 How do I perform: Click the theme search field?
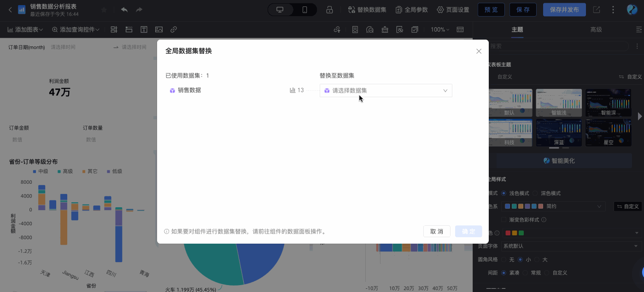tap(557, 46)
